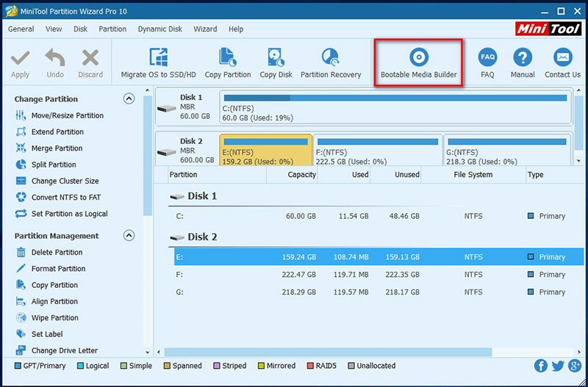Click the horizontal scrollbar right arrow
This screenshot has height=387, width=588.
pyautogui.click(x=580, y=352)
